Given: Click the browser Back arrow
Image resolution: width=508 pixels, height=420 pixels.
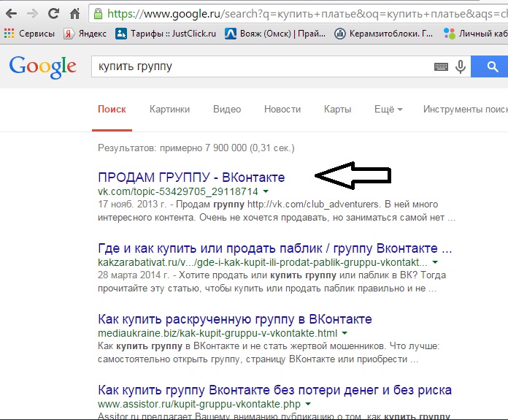Looking at the screenshot, I should pyautogui.click(x=12, y=14).
